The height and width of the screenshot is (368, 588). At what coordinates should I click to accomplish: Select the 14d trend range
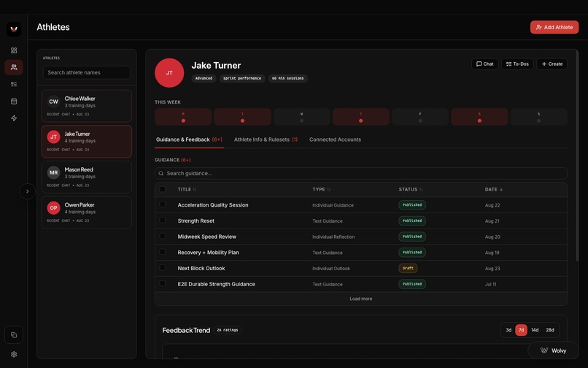(x=535, y=330)
